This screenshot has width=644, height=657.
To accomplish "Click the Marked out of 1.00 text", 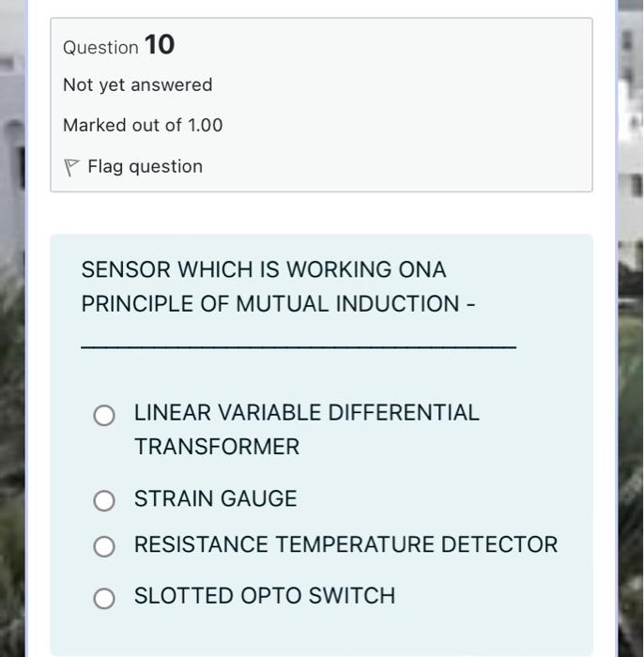I will 143,125.
